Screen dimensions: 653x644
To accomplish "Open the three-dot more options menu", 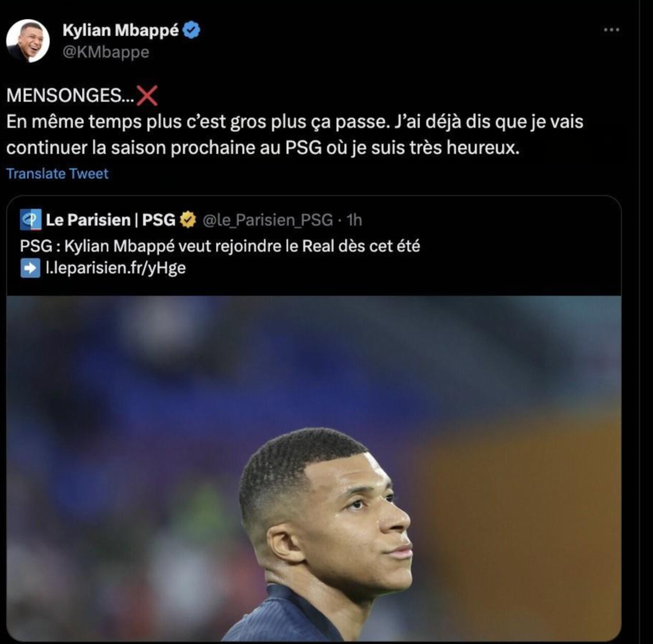I will (x=611, y=30).
